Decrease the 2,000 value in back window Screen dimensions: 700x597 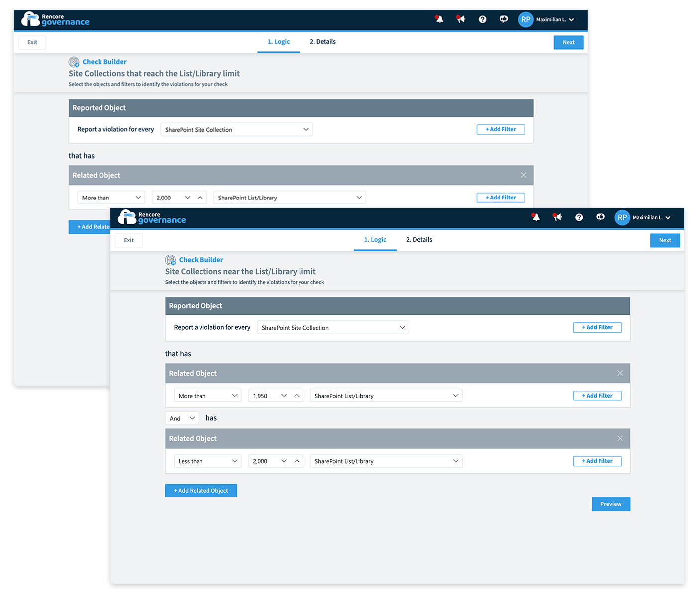click(x=188, y=198)
